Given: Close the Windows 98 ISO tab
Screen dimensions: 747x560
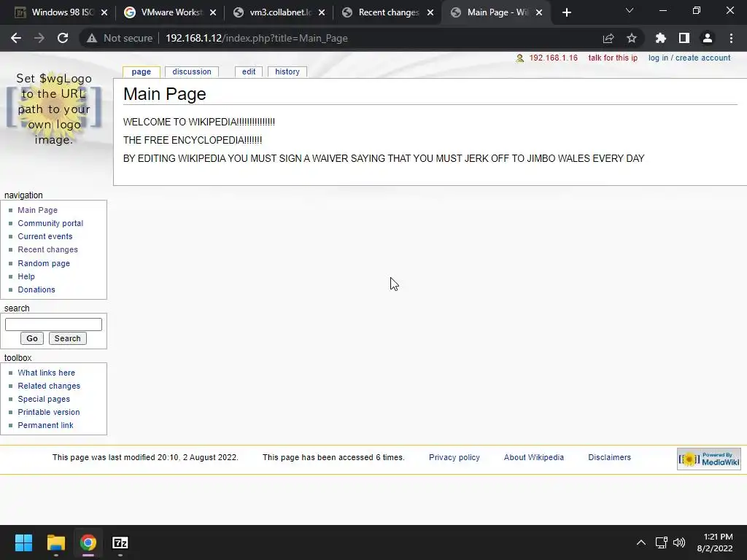Looking at the screenshot, I should (x=104, y=12).
